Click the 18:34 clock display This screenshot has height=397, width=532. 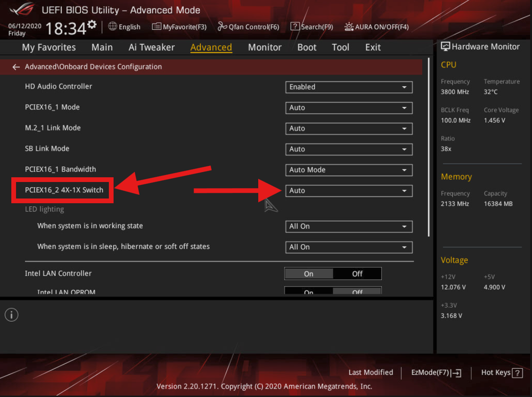click(66, 28)
